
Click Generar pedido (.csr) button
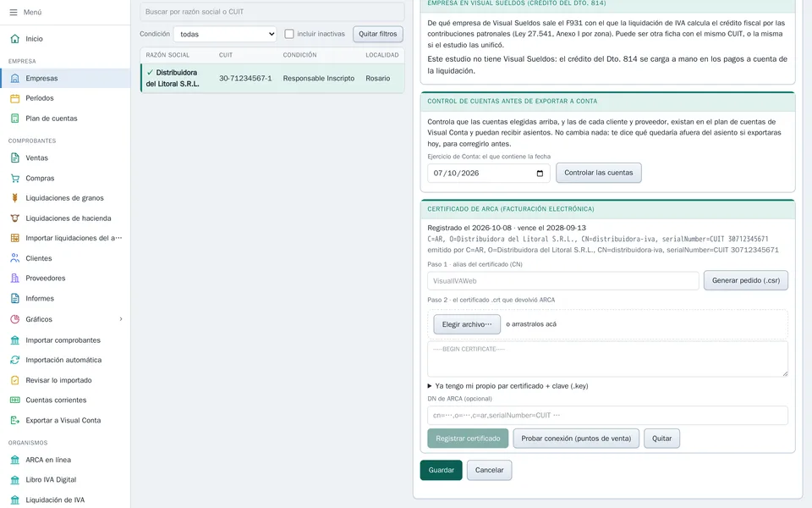point(746,280)
